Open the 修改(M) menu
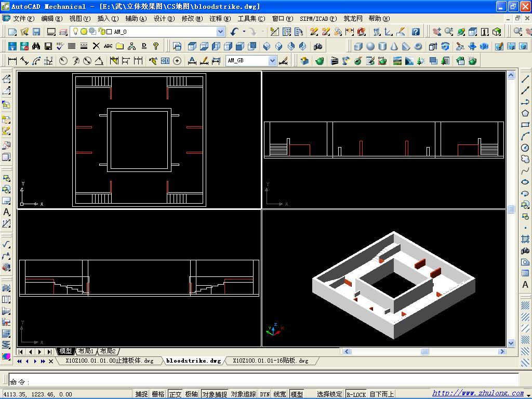Viewport: 532px width, 399px height. tap(192, 18)
